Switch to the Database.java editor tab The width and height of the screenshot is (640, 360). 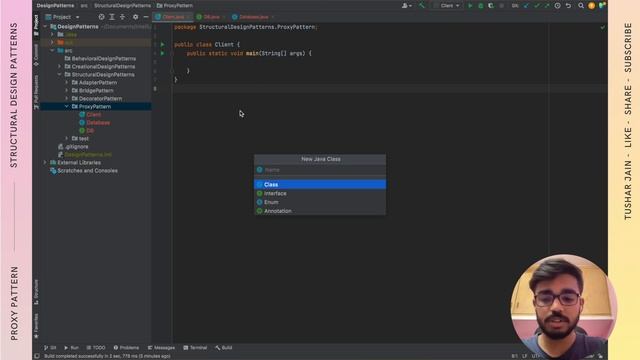(x=252, y=17)
